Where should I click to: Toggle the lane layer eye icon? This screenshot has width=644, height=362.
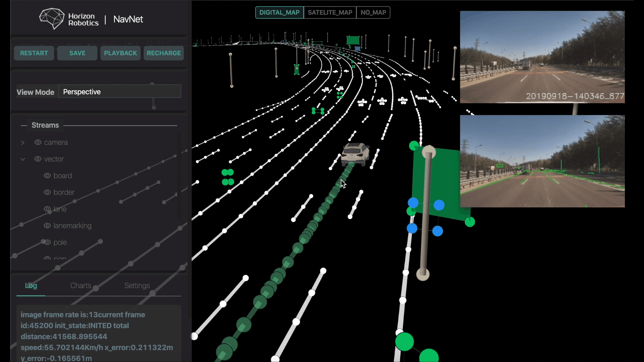[47, 209]
